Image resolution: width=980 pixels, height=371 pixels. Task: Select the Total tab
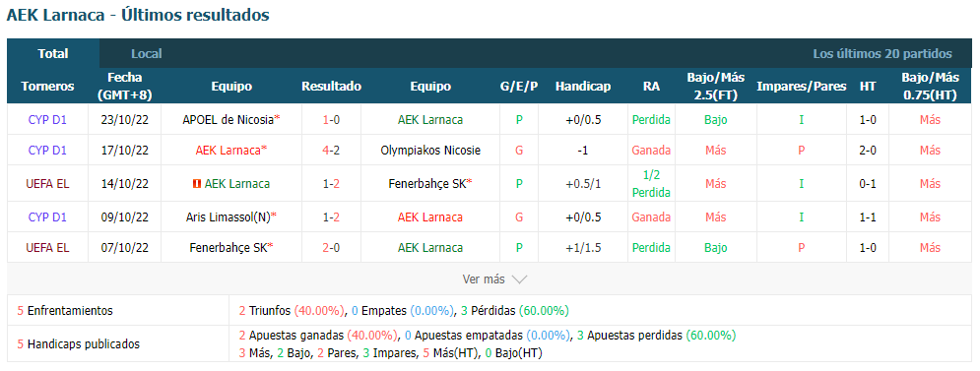pos(53,54)
